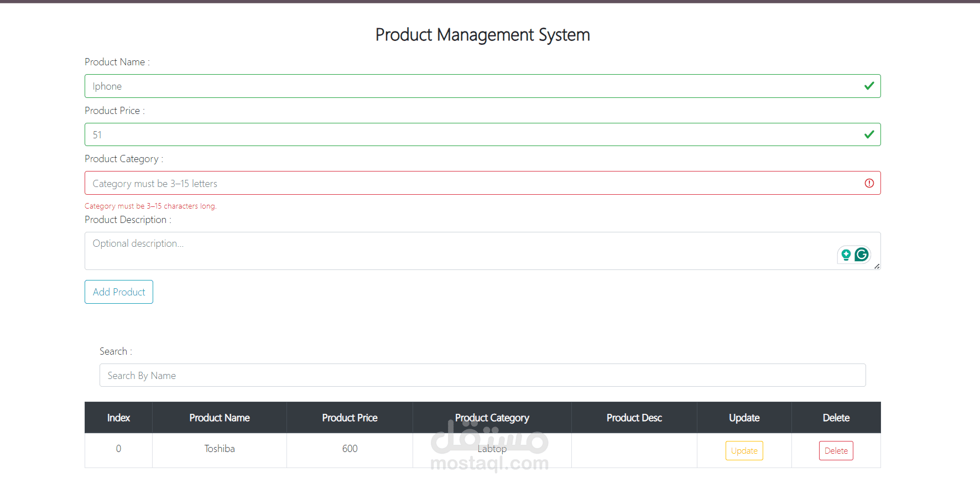Click the Product Description : label
This screenshot has height=483, width=980.
128,220
